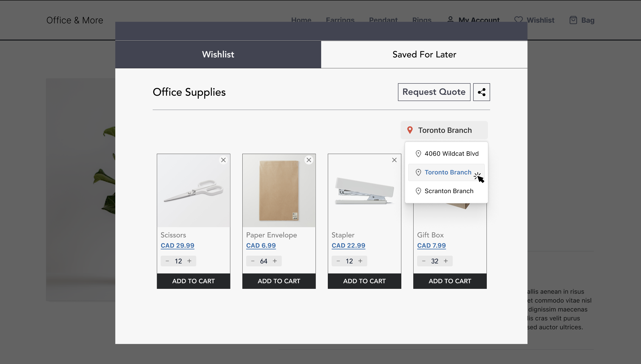
Task: Select Scranton Branch from the dropdown
Action: (x=449, y=191)
